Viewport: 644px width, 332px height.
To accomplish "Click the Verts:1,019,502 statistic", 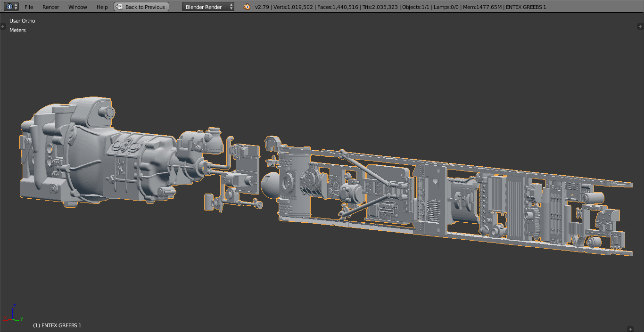I will tap(293, 7).
